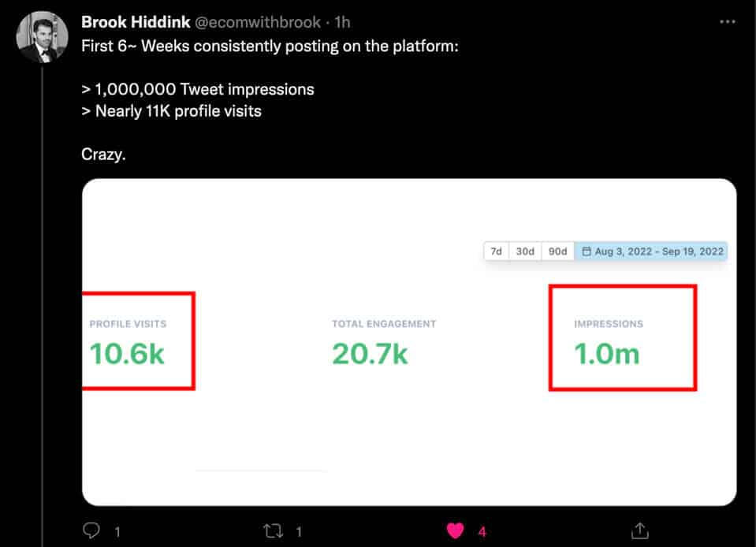
Task: Click the reply count number
Action: coord(117,532)
